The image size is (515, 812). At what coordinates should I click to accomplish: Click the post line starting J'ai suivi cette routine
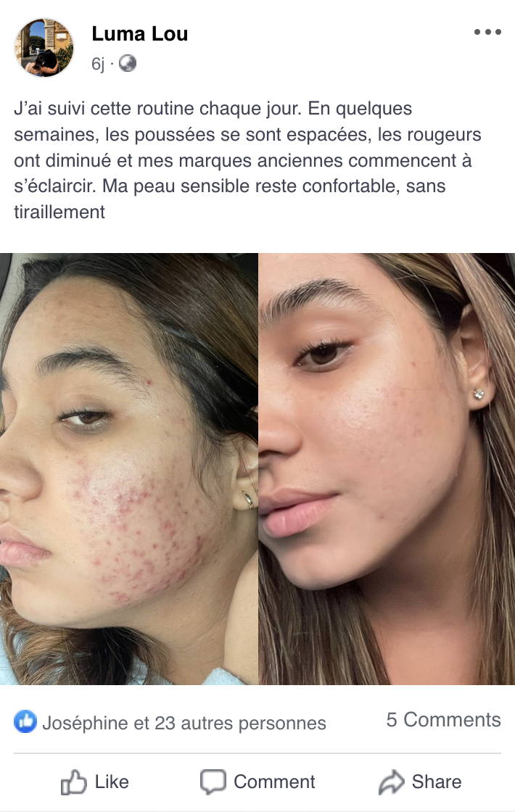pyautogui.click(x=213, y=109)
